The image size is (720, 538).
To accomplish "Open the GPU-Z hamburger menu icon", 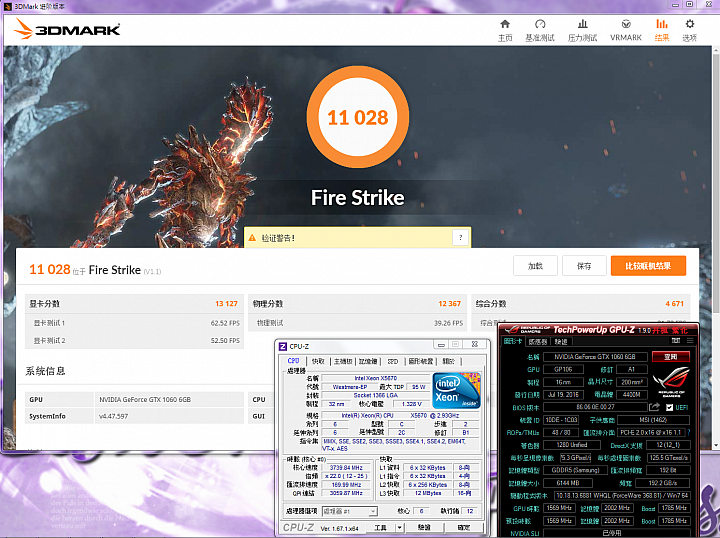I will 690,341.
